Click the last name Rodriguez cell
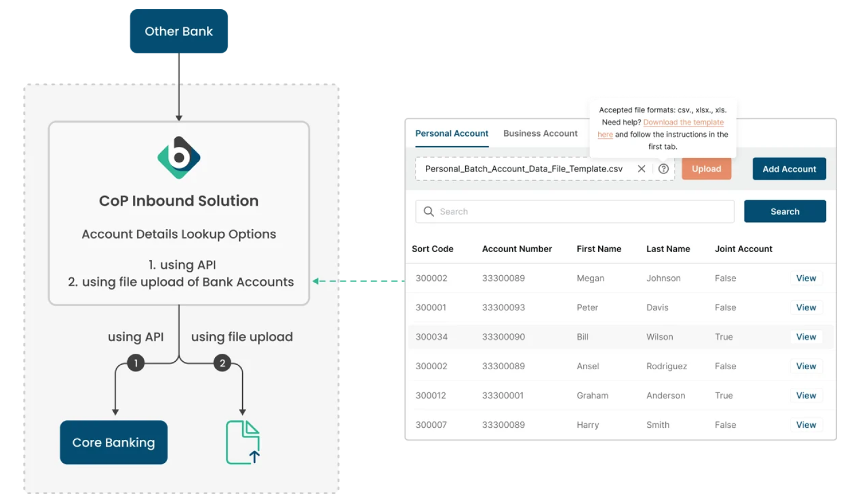This screenshot has width=860, height=504. 667,366
